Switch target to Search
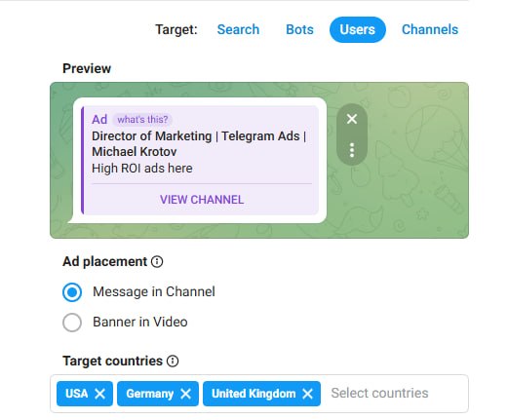 tap(238, 29)
